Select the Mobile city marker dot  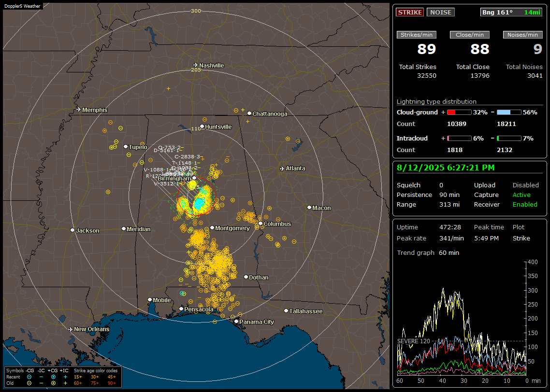[150, 300]
